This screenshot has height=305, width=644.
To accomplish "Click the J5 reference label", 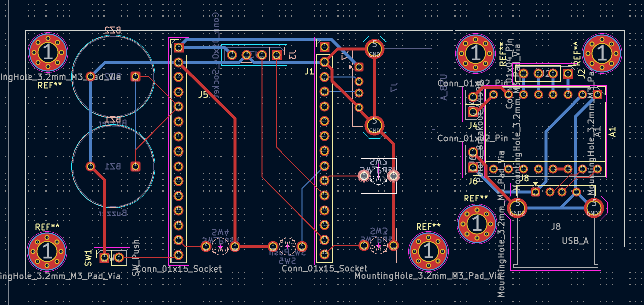I will click(x=202, y=94).
